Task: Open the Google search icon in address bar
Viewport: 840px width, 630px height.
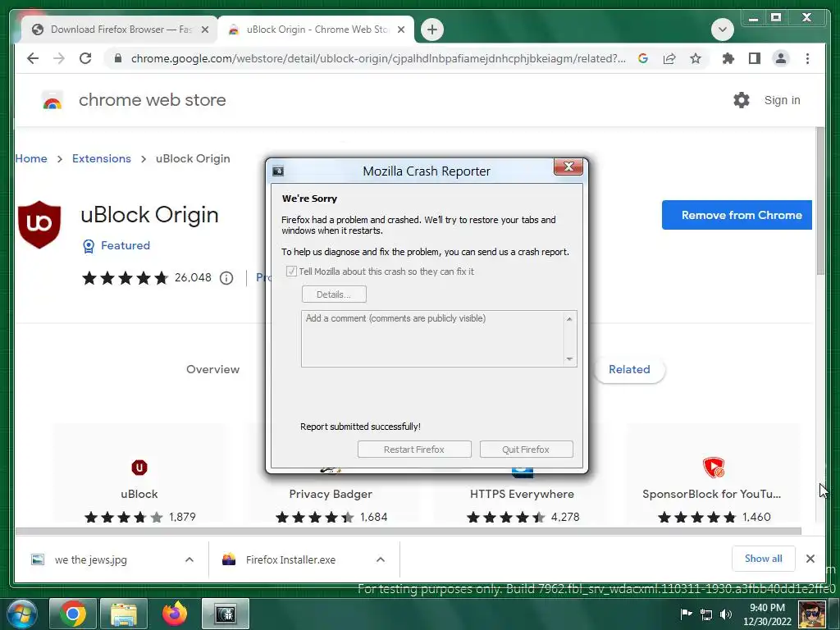Action: pyautogui.click(x=643, y=58)
